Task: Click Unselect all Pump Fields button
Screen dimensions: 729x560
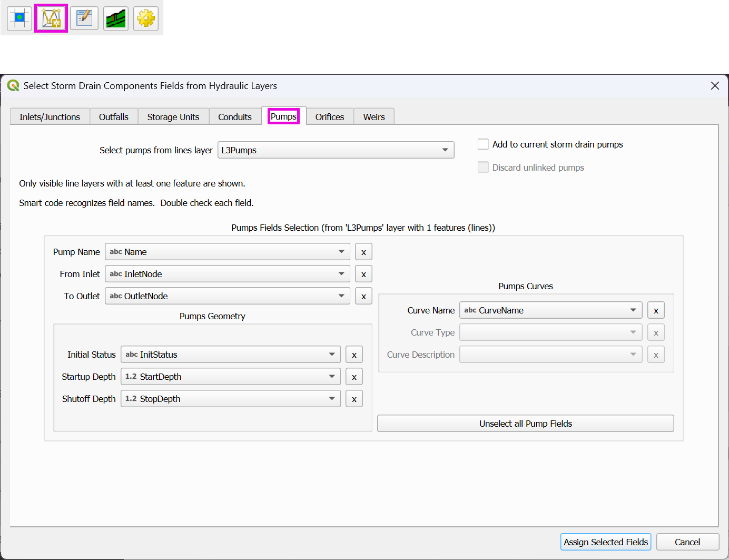Action: click(x=525, y=424)
